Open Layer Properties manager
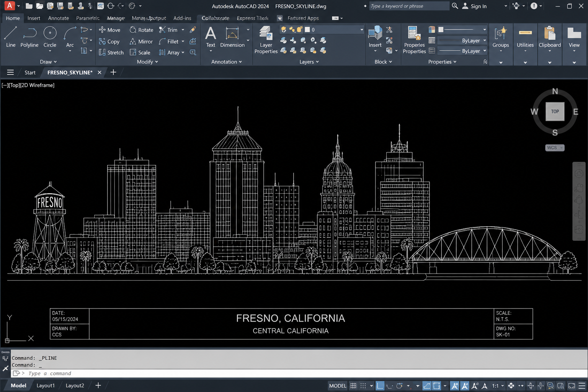 pyautogui.click(x=266, y=40)
